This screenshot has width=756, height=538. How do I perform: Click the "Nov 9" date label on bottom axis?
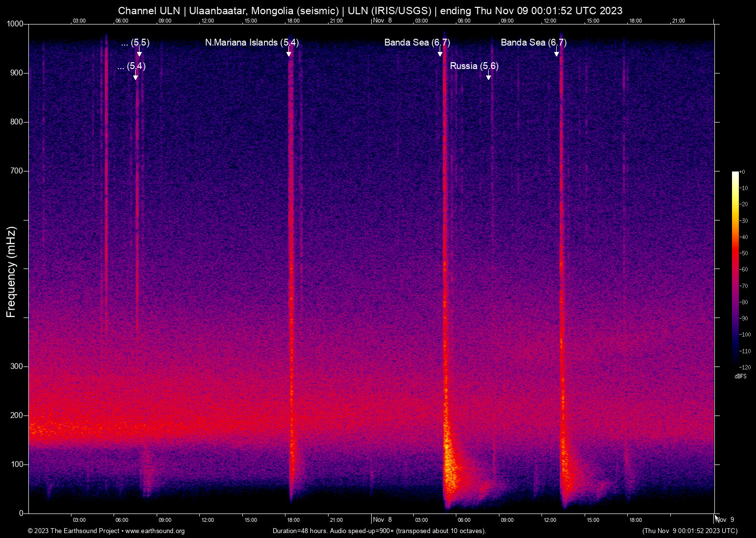pyautogui.click(x=725, y=520)
